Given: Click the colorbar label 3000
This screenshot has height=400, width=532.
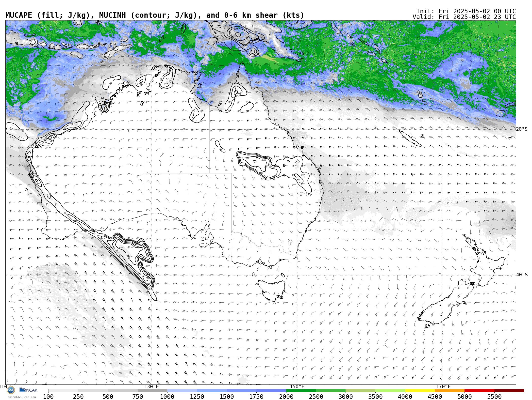Looking at the screenshot, I should click(x=346, y=397).
